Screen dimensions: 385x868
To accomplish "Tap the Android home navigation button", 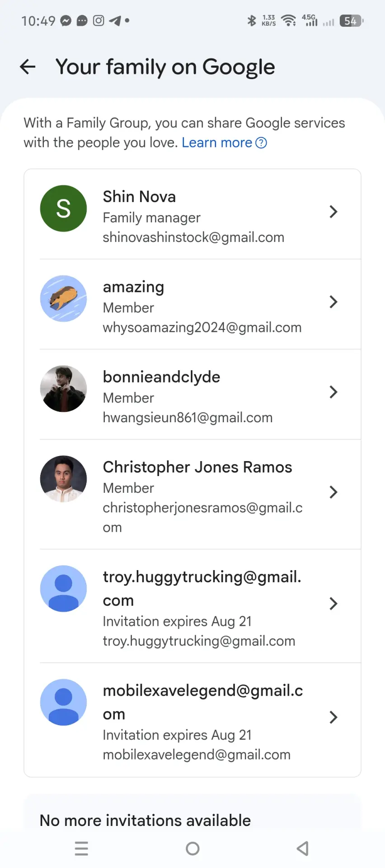I will (192, 849).
